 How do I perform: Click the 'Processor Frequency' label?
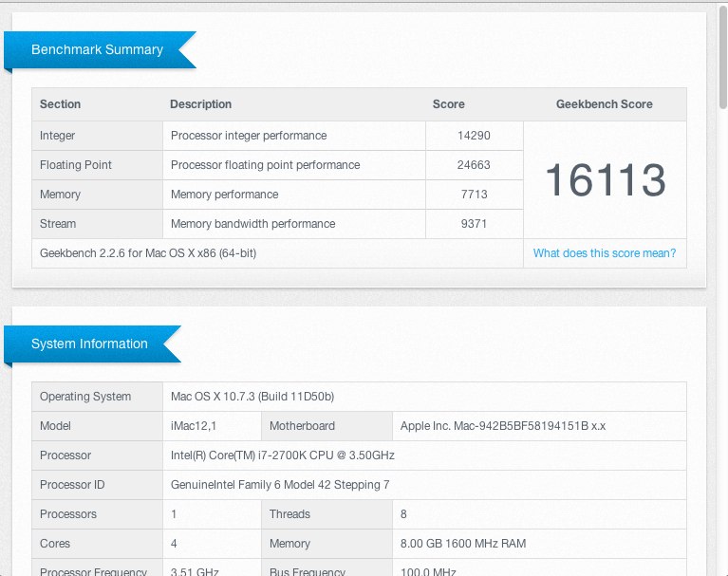tap(93, 571)
